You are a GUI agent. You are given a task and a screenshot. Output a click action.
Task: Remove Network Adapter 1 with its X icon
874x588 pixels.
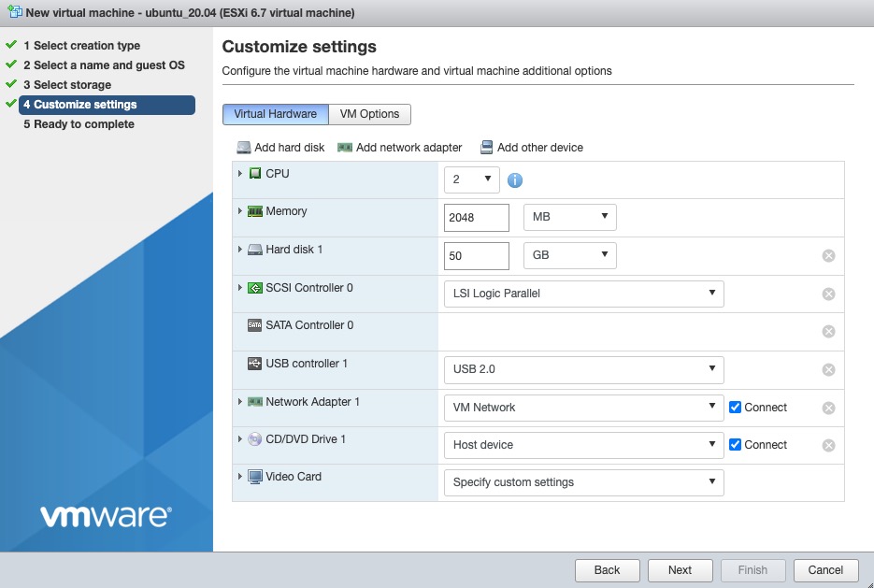(829, 408)
